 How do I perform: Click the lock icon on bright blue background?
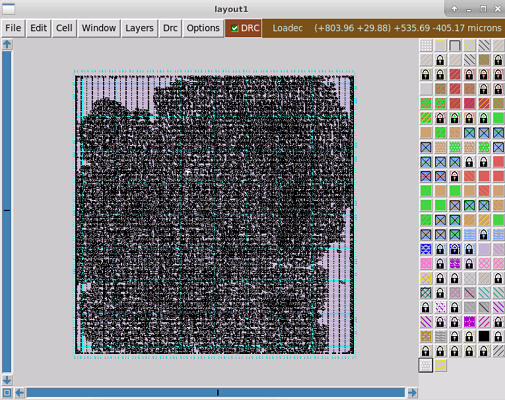[x=455, y=249]
